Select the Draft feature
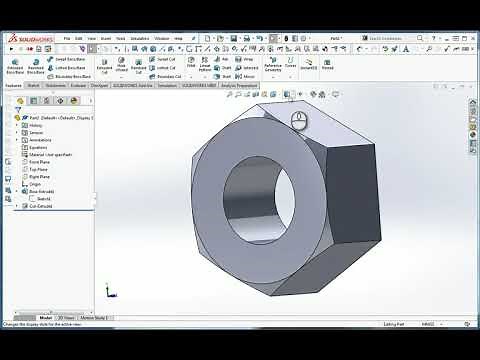This screenshot has width=480, height=360. click(x=222, y=68)
